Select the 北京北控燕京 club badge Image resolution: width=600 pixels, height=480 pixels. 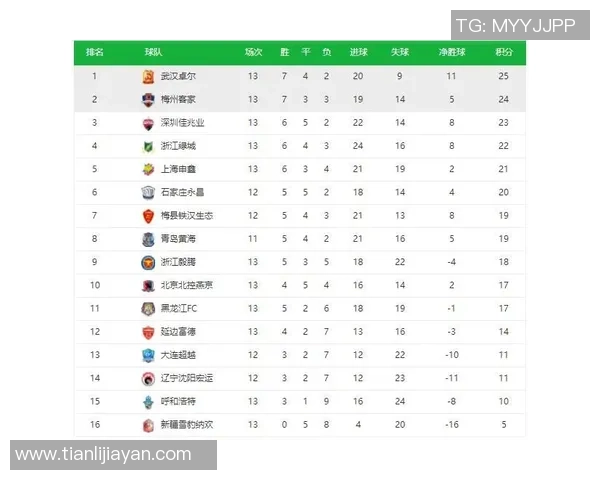[148, 285]
